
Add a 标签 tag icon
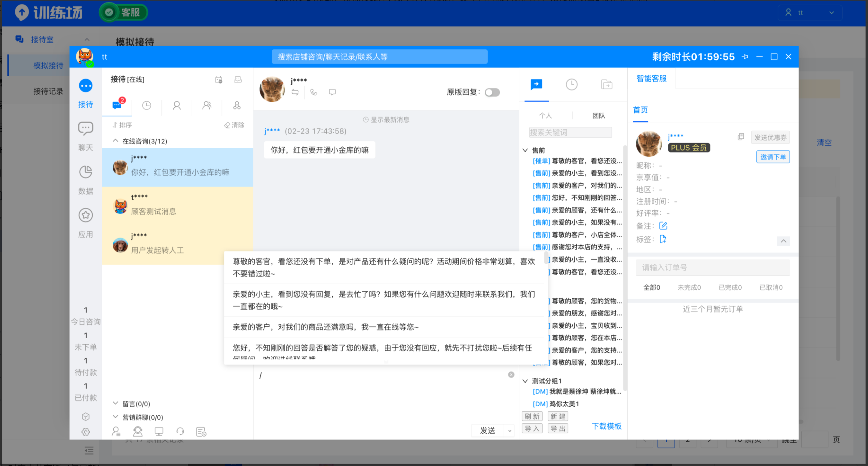663,239
